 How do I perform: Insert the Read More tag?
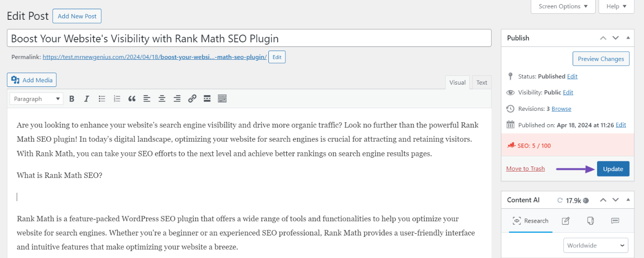[x=207, y=98]
